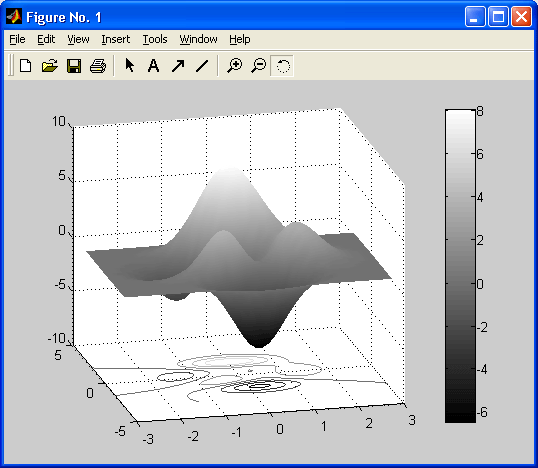
Task: Pick the Insert Line tool
Action: point(202,66)
